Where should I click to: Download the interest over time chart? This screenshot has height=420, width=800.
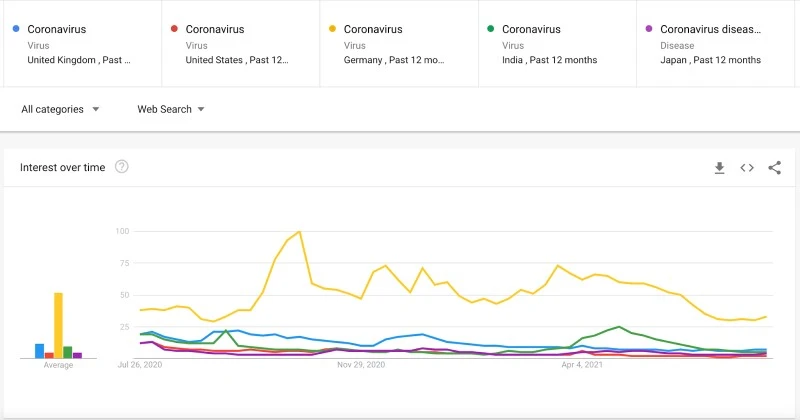719,168
